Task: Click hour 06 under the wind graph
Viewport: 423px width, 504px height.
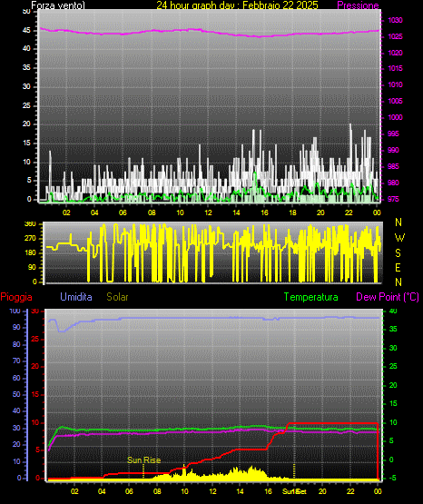Action: [x=123, y=212]
